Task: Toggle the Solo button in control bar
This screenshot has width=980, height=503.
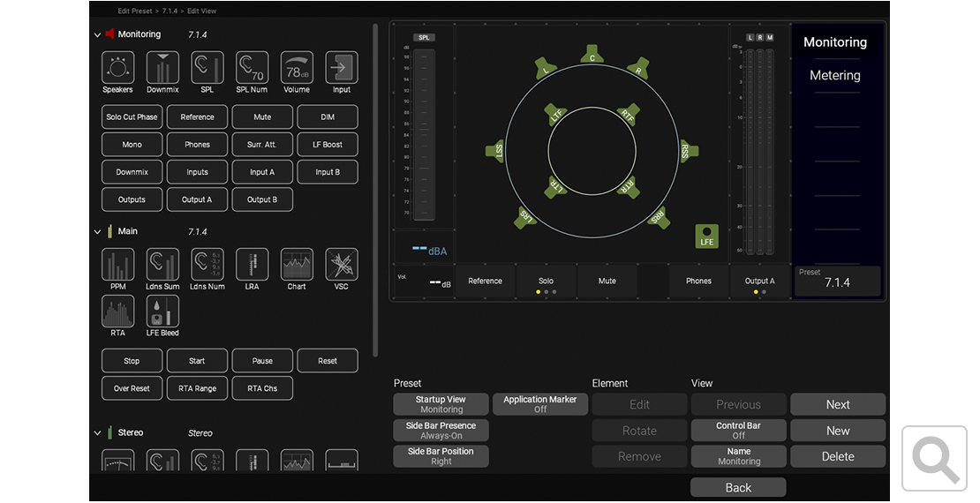Action: click(546, 282)
